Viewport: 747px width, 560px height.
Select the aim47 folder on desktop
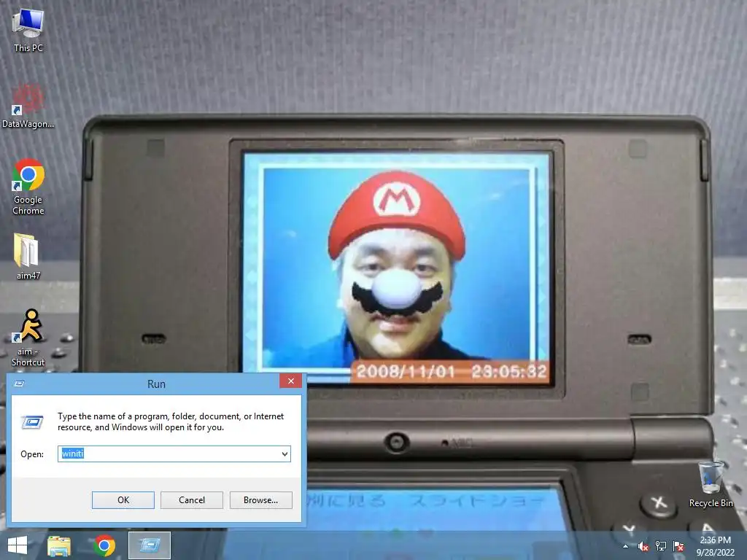[x=28, y=256]
